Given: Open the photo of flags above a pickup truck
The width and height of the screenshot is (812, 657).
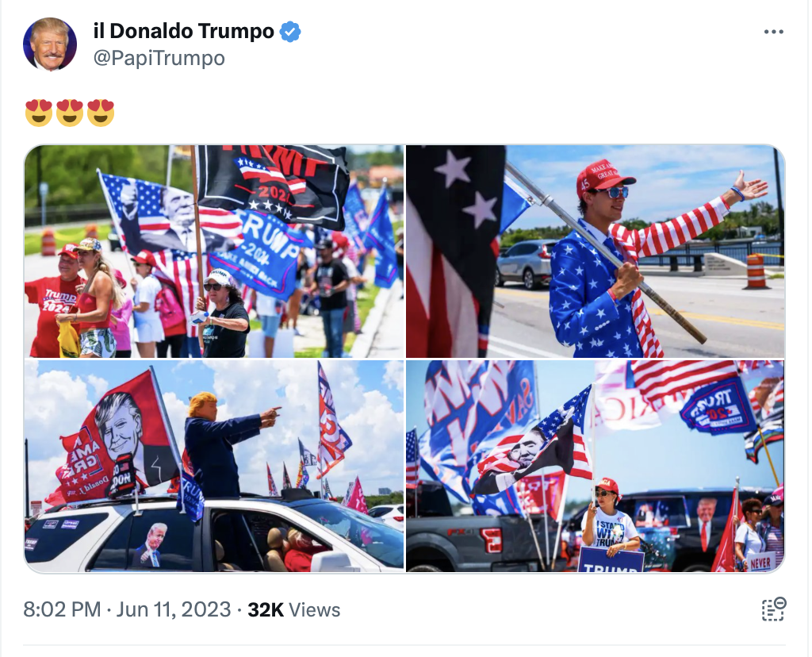Looking at the screenshot, I should pos(595,467).
